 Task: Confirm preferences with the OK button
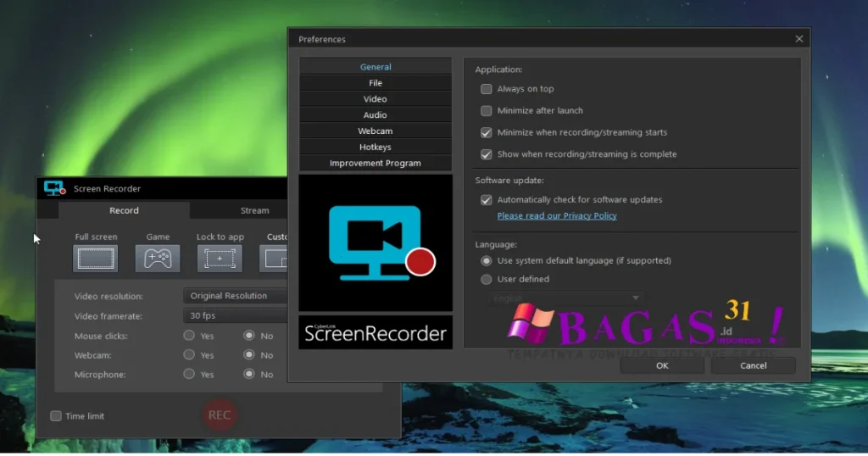click(x=662, y=365)
